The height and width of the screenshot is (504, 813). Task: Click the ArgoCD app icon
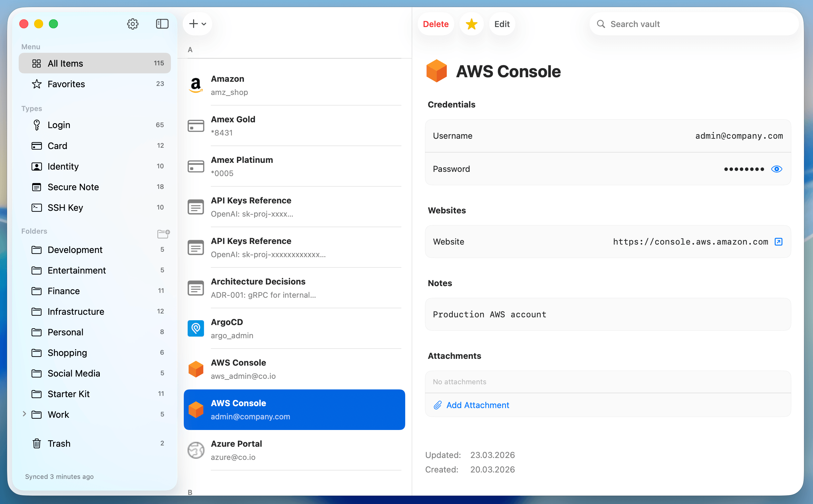(196, 329)
